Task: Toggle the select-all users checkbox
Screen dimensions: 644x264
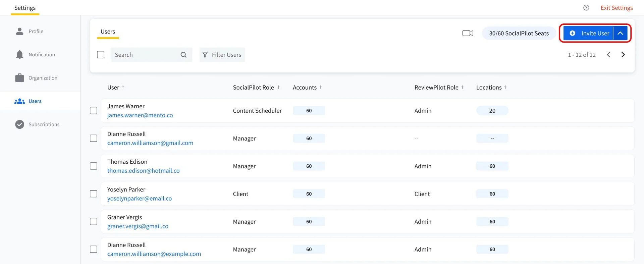Action: [x=101, y=55]
